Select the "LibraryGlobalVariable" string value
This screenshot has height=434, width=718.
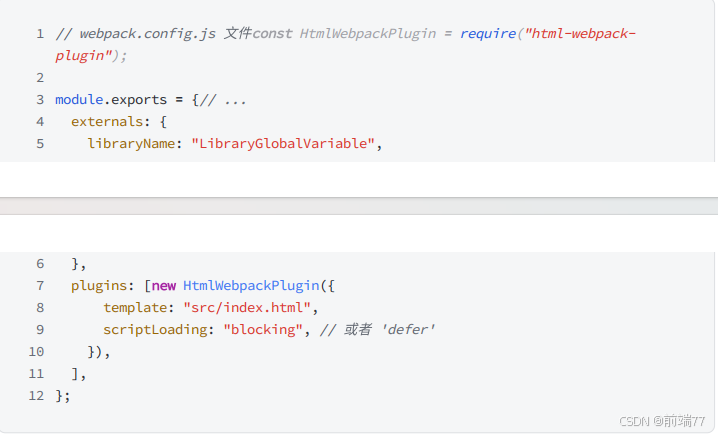[283, 144]
